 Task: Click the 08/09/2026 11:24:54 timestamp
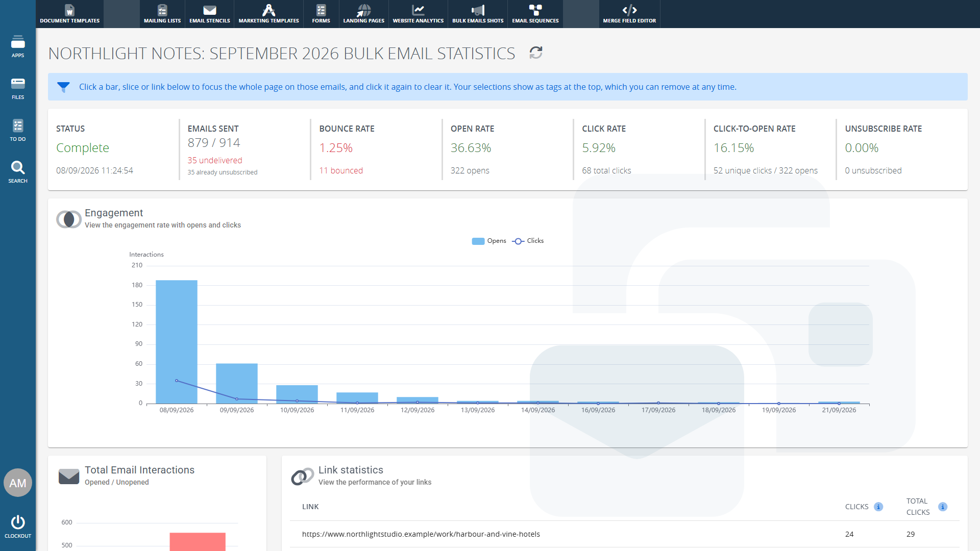pos(94,170)
